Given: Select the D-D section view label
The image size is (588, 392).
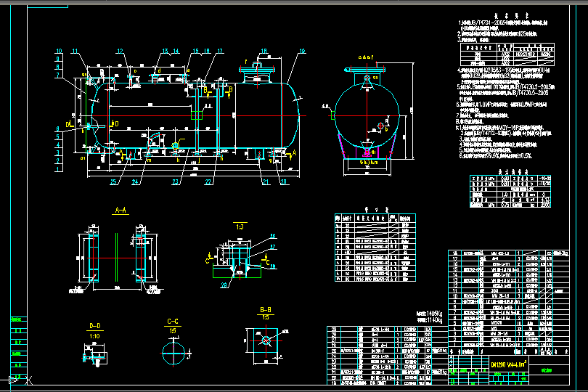Looking at the screenshot, I should [94, 326].
